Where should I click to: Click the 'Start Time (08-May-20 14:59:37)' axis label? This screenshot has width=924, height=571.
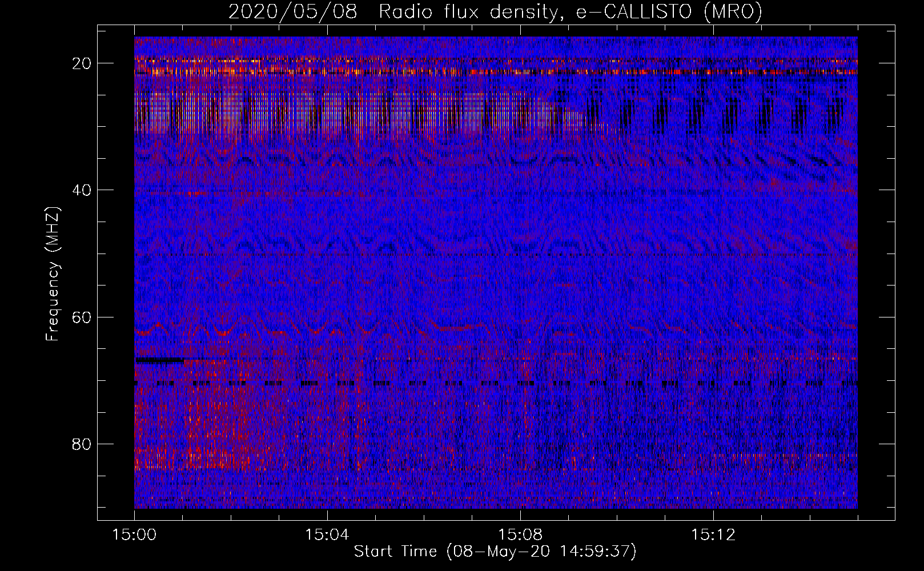(495, 552)
